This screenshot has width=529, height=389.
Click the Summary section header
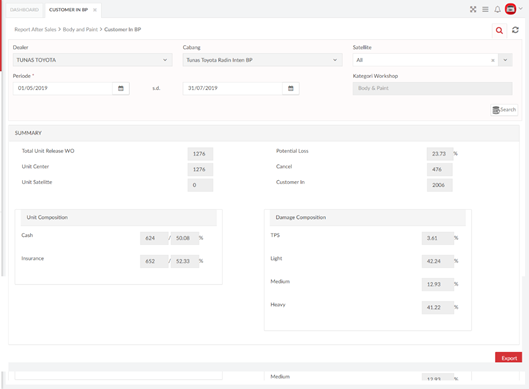point(264,133)
